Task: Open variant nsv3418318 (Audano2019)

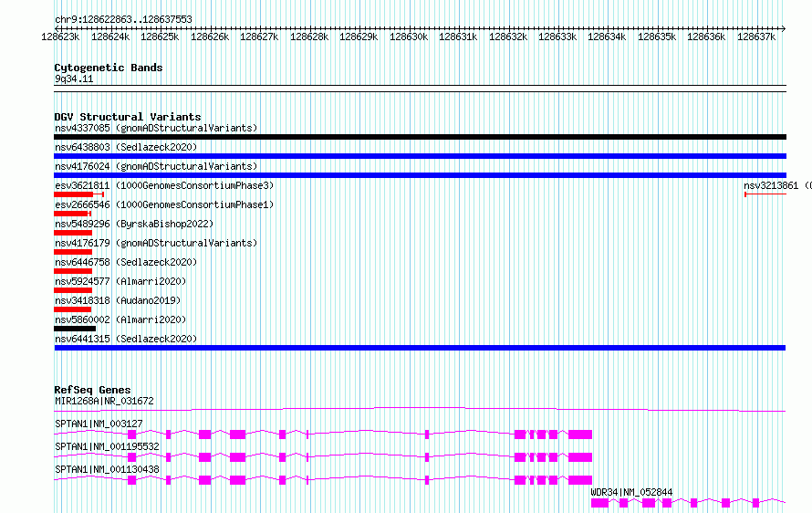Action: coord(118,300)
